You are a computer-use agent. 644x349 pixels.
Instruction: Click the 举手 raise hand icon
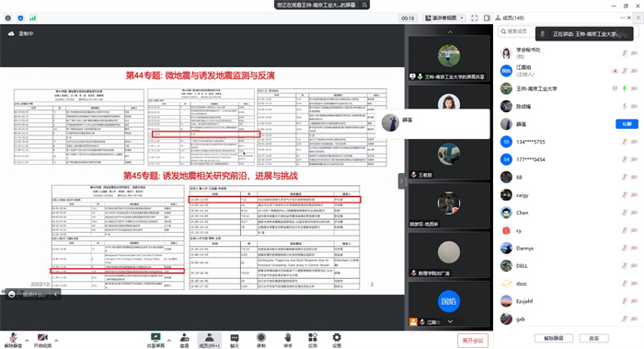287,340
